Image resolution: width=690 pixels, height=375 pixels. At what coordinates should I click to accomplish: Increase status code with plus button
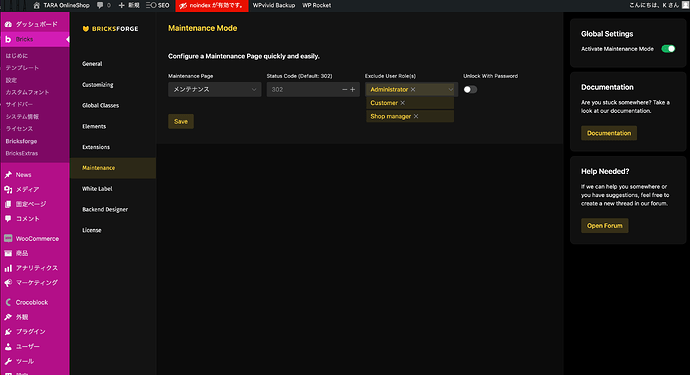click(352, 89)
